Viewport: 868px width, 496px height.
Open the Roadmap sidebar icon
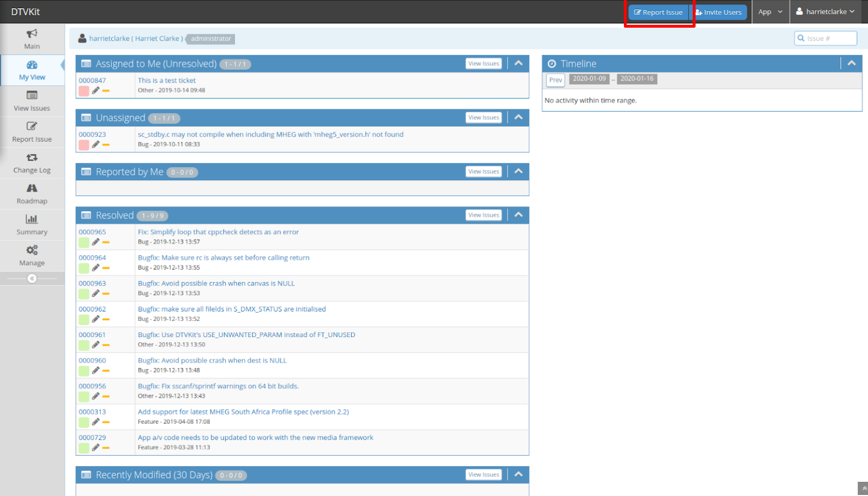pos(32,188)
